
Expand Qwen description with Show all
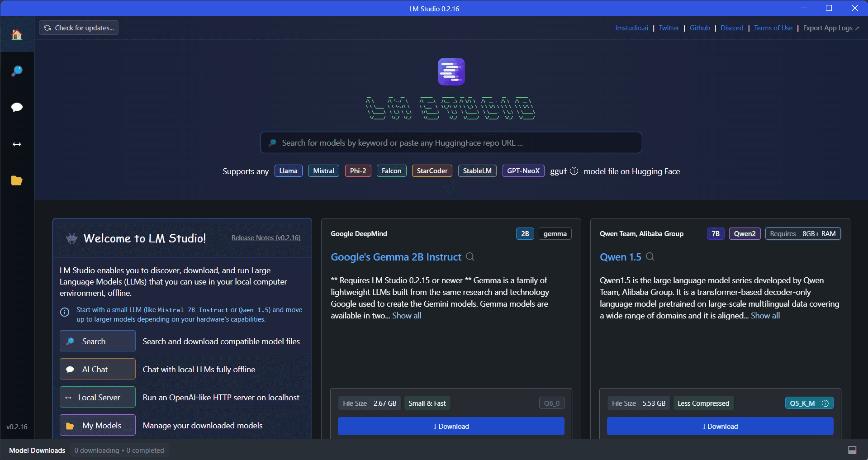(765, 316)
